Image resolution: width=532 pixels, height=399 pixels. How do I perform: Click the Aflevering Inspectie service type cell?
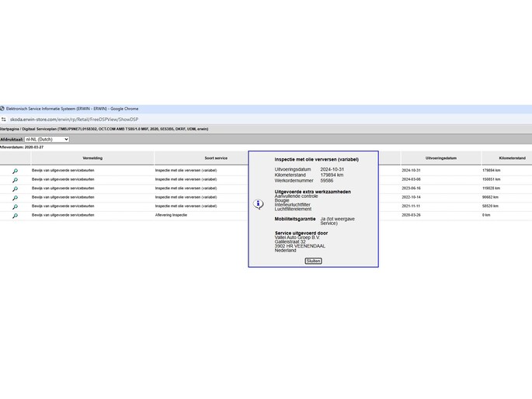click(171, 215)
